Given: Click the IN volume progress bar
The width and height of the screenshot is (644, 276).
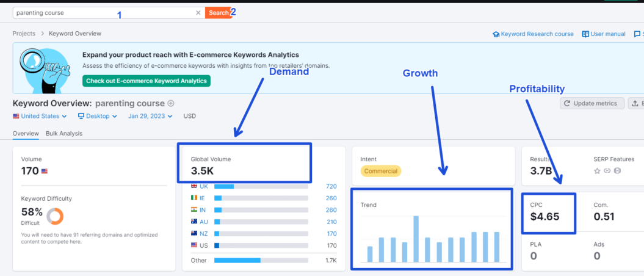Looking at the screenshot, I should (x=261, y=210).
